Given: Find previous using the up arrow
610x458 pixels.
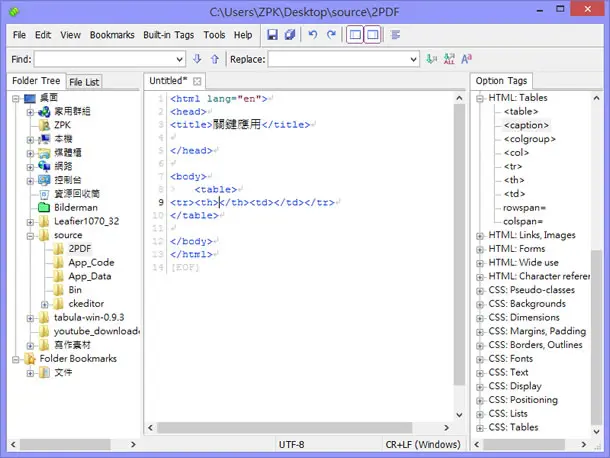Looking at the screenshot, I should 215,59.
